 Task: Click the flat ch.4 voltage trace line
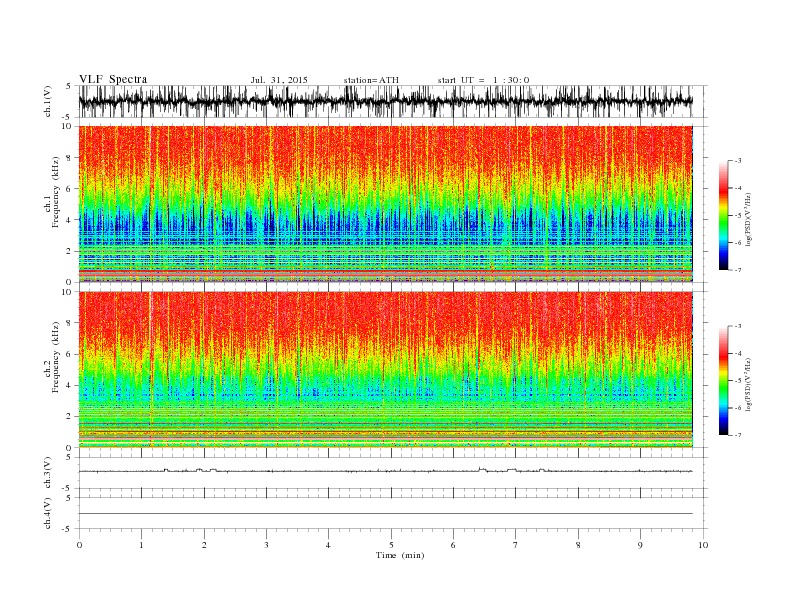pos(385,514)
